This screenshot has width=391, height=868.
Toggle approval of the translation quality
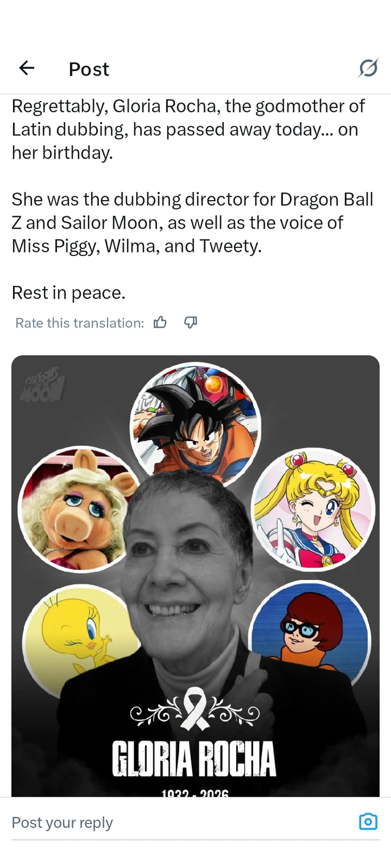160,322
